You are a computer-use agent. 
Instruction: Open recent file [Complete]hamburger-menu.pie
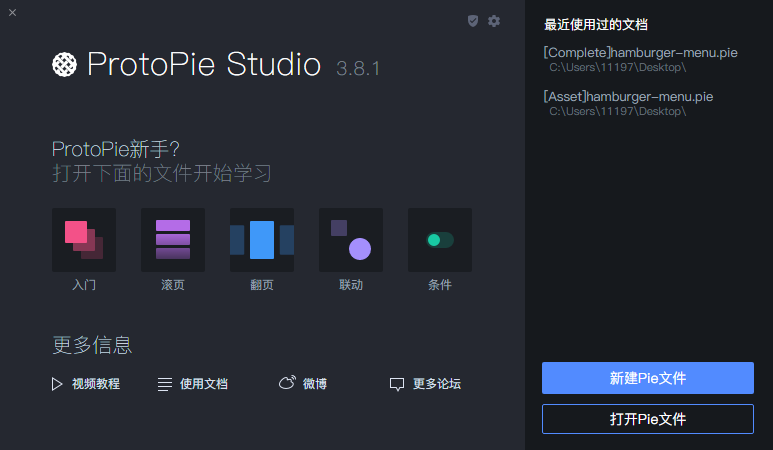click(x=640, y=53)
